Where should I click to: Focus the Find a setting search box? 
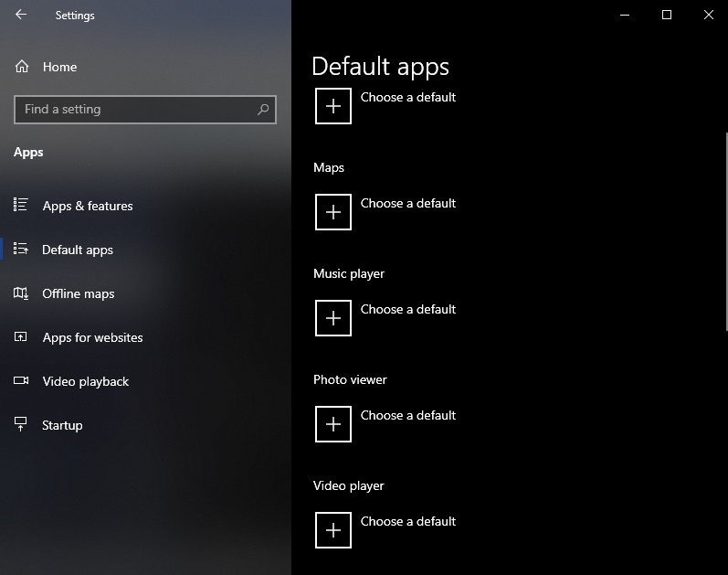[145, 109]
